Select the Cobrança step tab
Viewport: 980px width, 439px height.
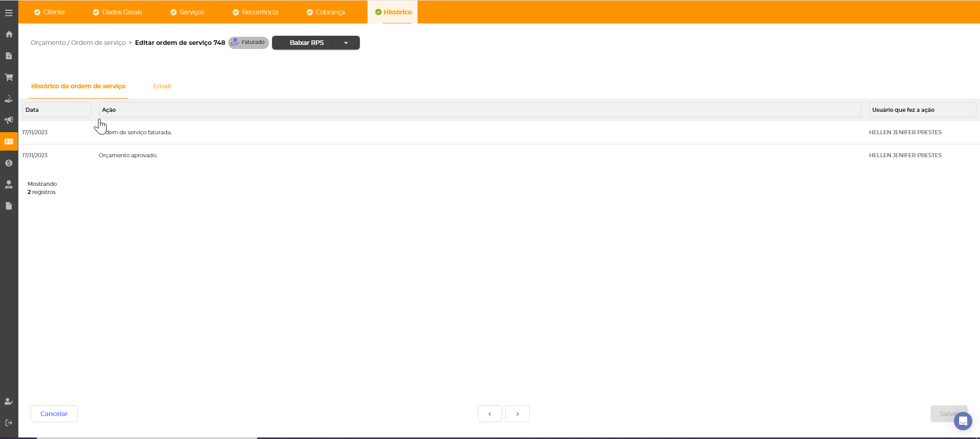point(326,12)
